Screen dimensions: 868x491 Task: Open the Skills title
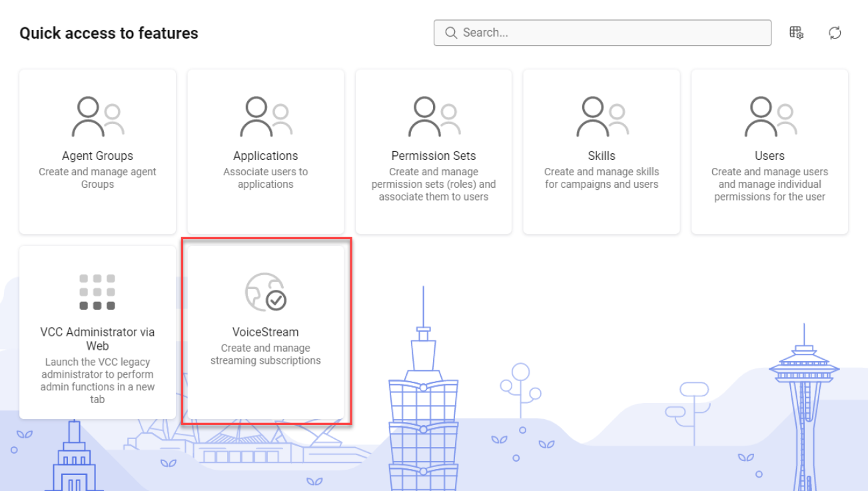pos(602,156)
